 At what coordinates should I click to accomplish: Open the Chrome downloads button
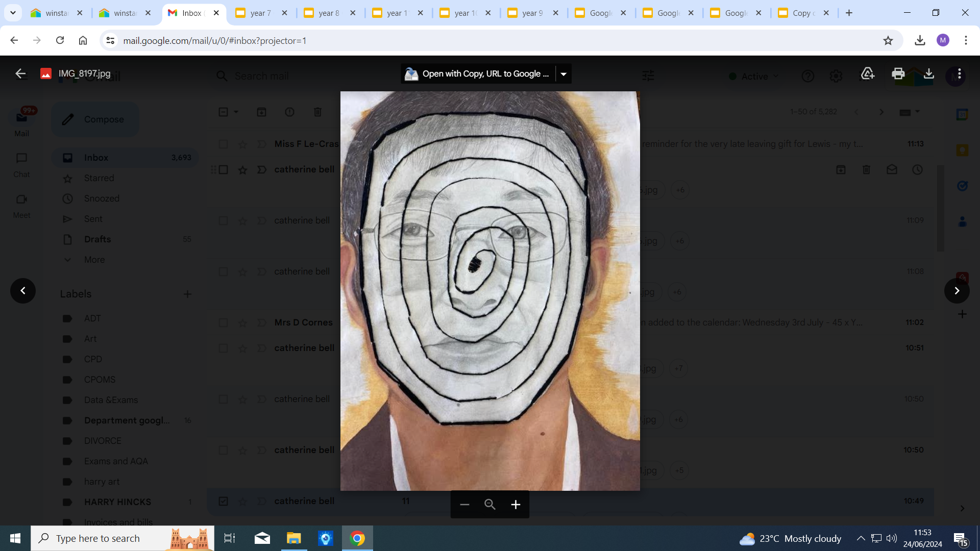click(x=920, y=40)
